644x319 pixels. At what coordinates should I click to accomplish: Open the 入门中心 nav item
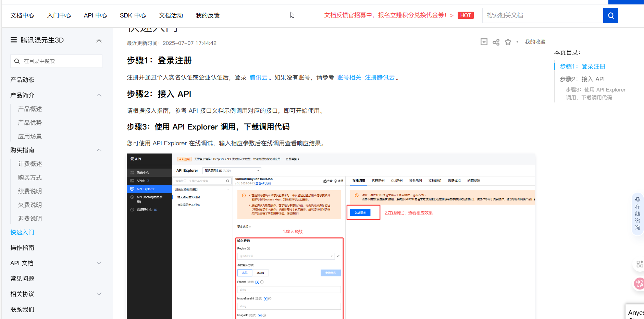[59, 15]
